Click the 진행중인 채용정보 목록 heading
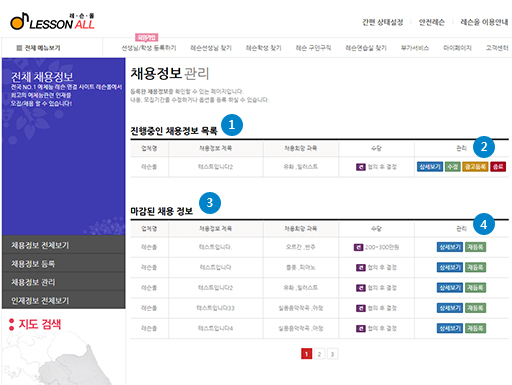 (x=174, y=131)
